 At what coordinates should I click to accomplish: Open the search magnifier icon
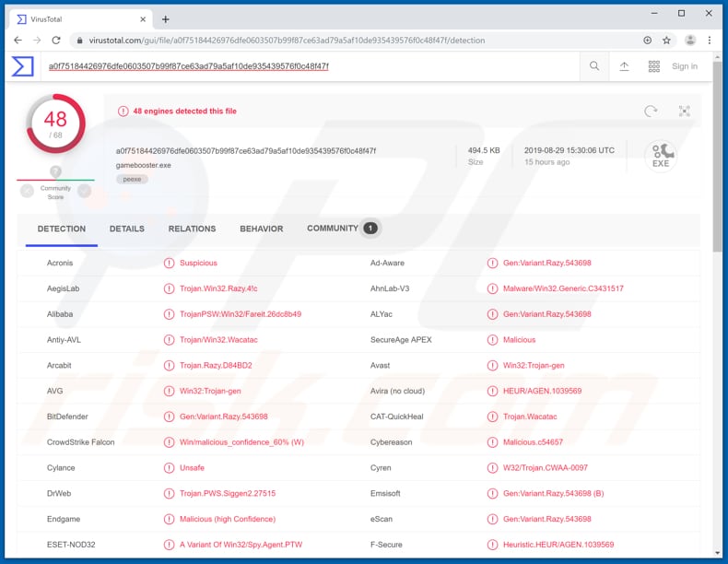[594, 66]
